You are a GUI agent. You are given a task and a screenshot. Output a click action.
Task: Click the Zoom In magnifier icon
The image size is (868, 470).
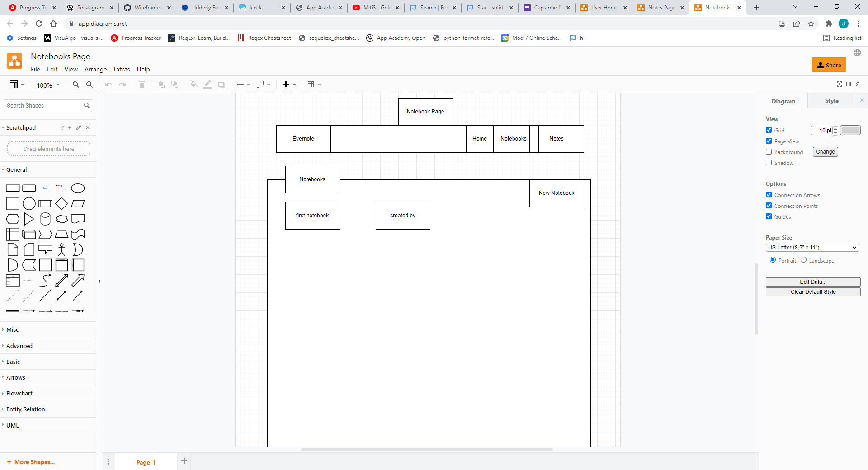pos(76,85)
